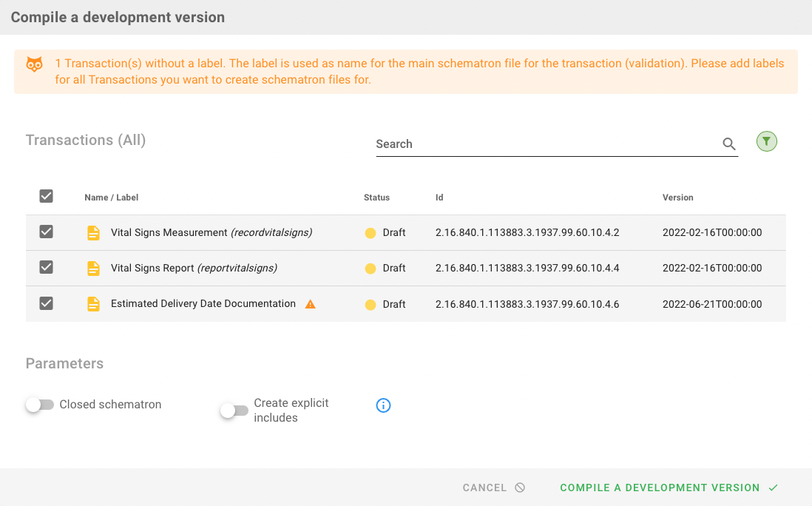This screenshot has height=506, width=812.
Task: Click the Estimated Delivery Date document icon
Action: (93, 304)
